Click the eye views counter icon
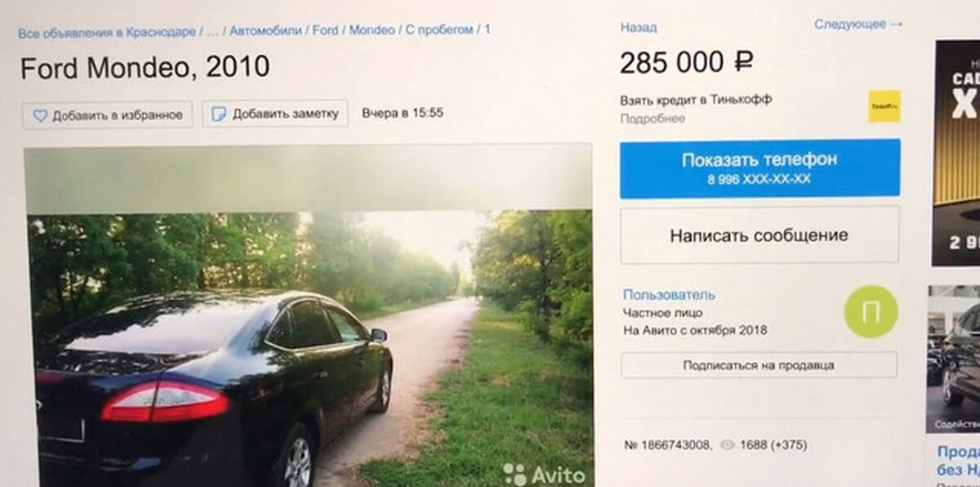The height and width of the screenshot is (487, 980). point(727,445)
